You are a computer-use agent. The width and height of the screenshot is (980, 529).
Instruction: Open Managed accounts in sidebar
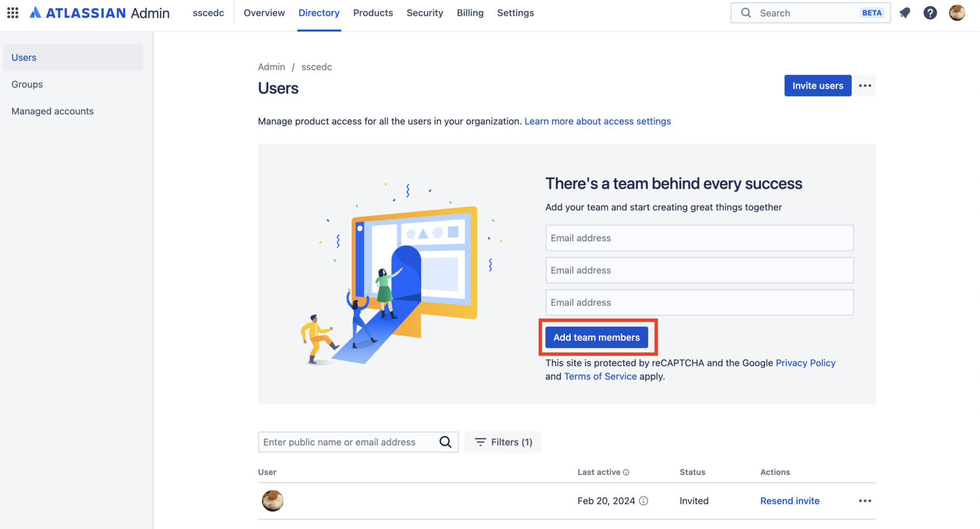point(53,111)
